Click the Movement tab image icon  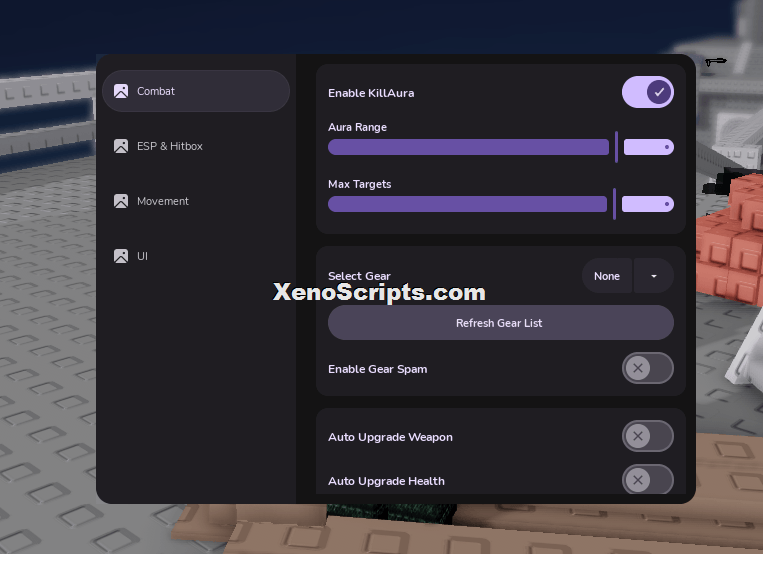[121, 201]
